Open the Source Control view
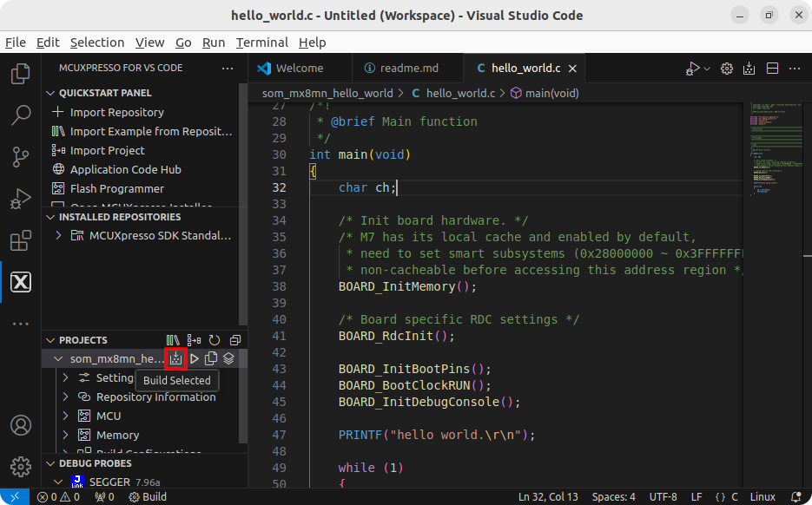The width and height of the screenshot is (812, 505). [x=21, y=156]
